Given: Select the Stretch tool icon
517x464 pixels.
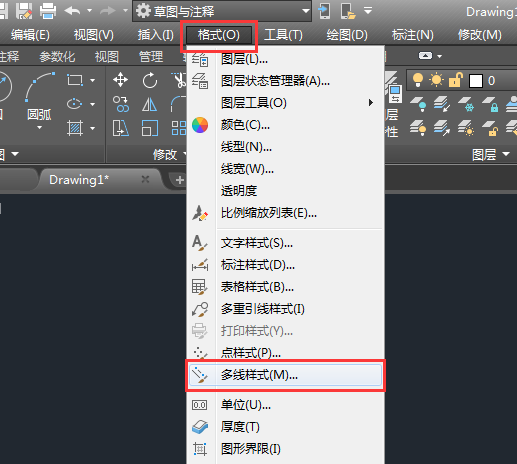Looking at the screenshot, I should pyautogui.click(x=120, y=128).
